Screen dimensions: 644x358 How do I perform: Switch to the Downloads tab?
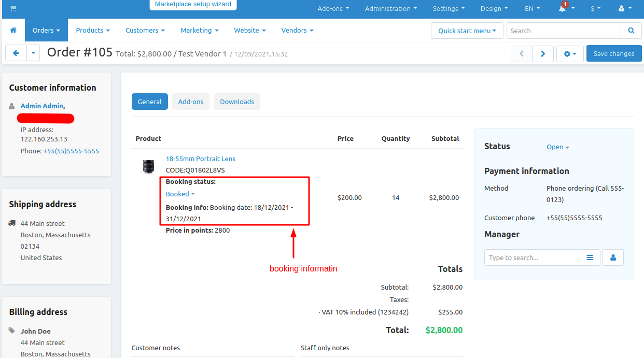(x=237, y=102)
